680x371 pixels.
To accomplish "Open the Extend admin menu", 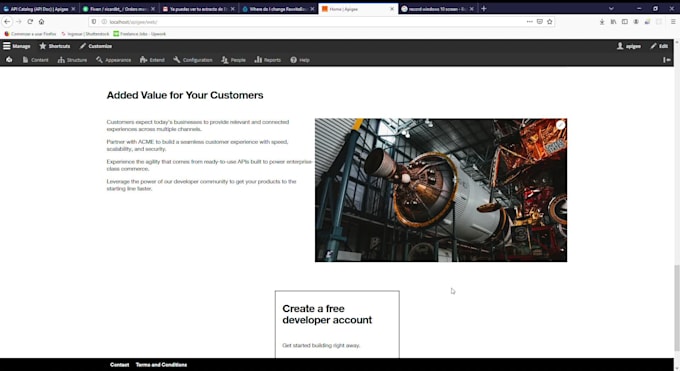I will 152,60.
